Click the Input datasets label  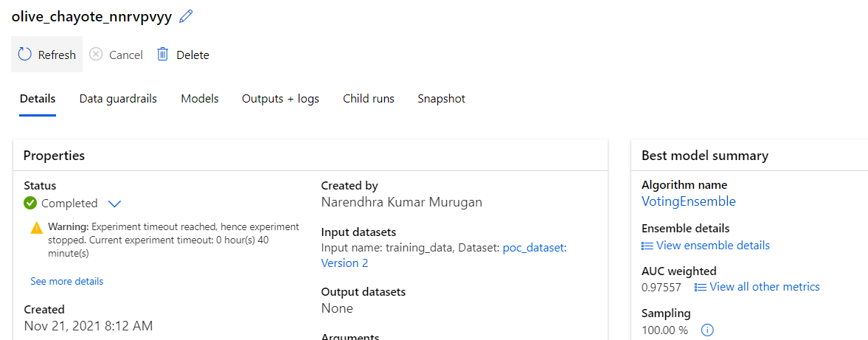point(358,232)
